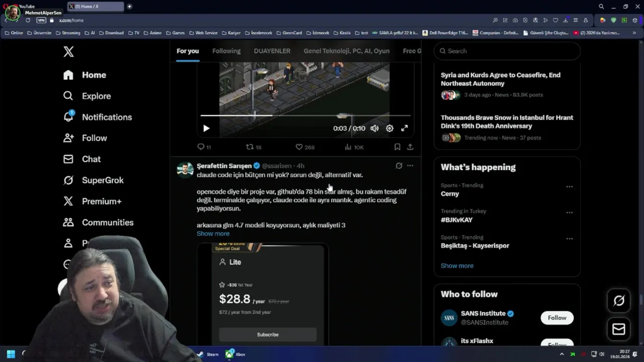Mute the video with speaker icon

point(374,128)
